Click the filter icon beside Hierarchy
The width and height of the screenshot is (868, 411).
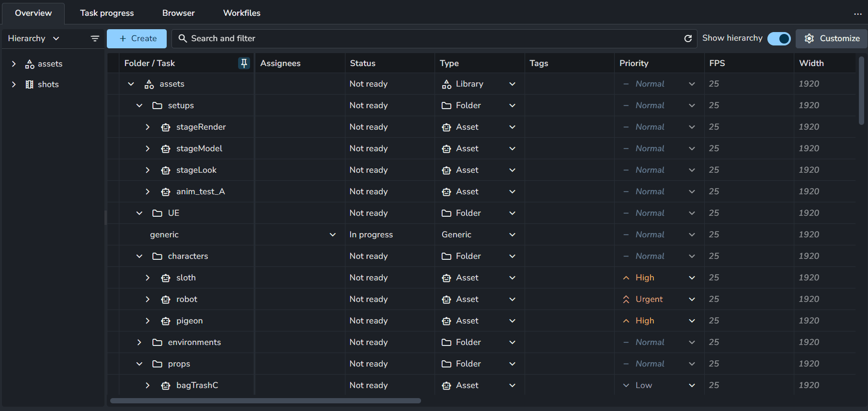95,38
